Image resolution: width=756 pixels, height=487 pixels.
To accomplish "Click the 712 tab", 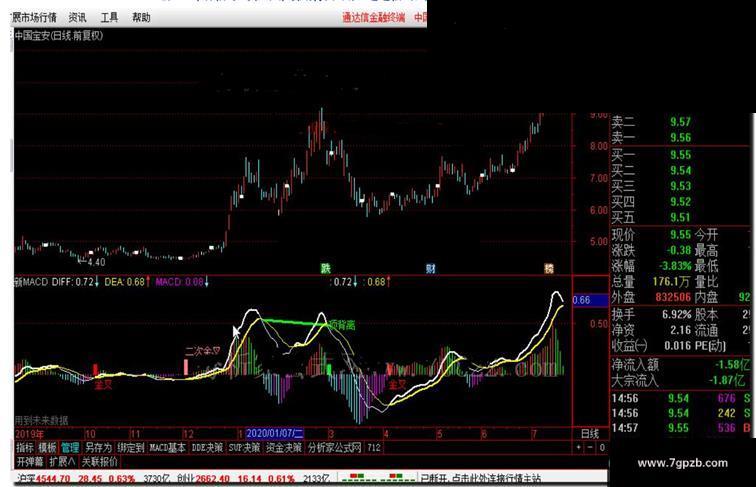I will (374, 447).
